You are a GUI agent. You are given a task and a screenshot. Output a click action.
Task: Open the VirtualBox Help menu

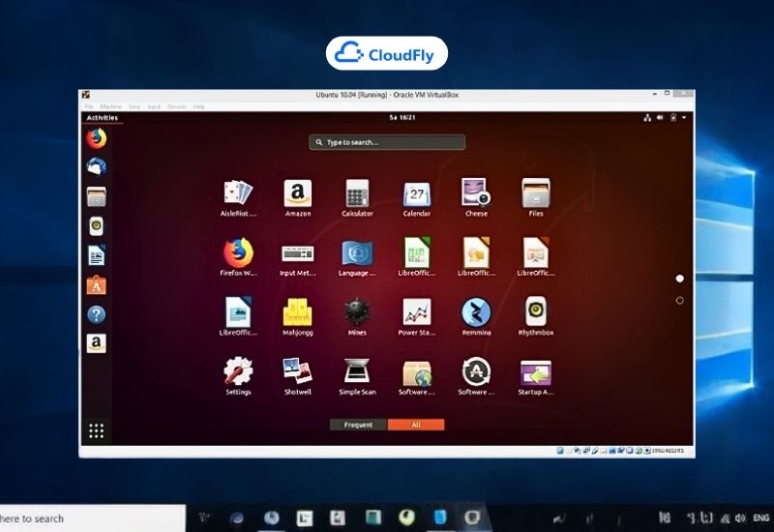198,106
